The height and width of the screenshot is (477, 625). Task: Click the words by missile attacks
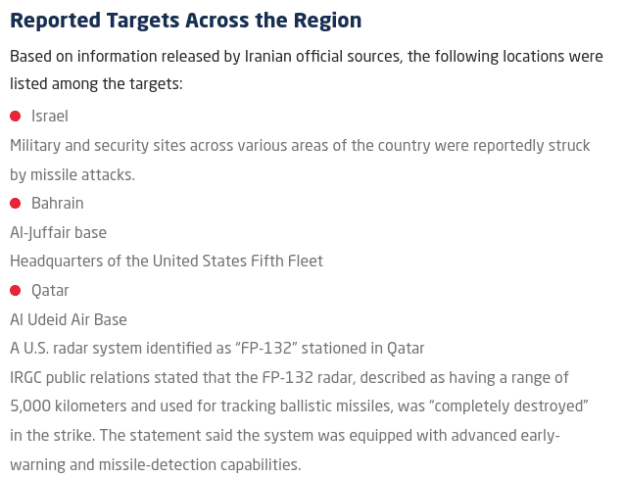[x=73, y=175]
